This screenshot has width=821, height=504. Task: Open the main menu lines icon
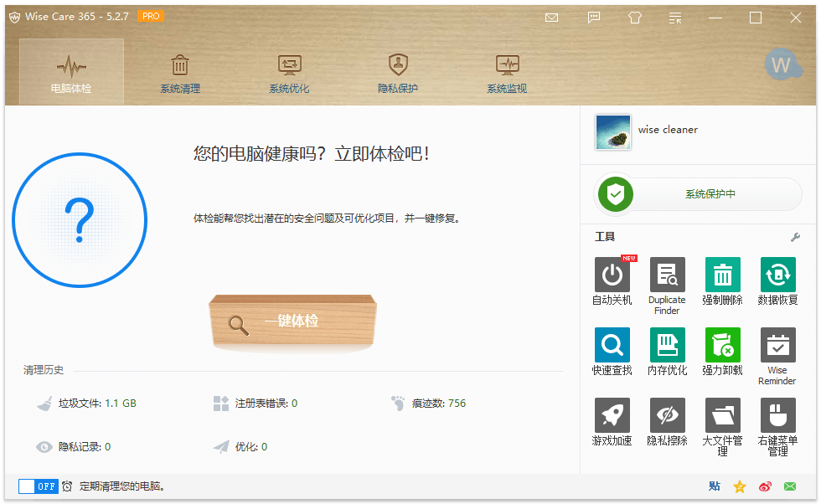coord(675,18)
